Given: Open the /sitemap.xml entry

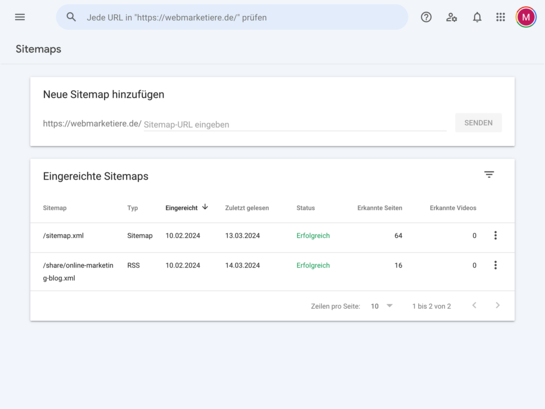Looking at the screenshot, I should (x=63, y=236).
